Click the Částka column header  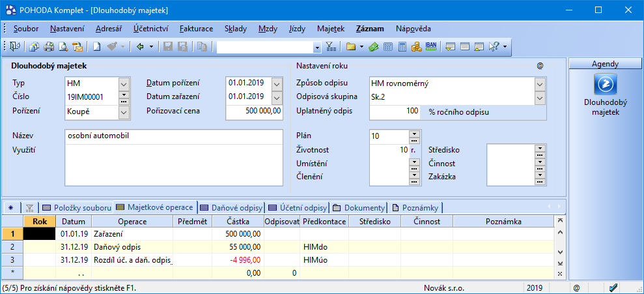click(237, 222)
